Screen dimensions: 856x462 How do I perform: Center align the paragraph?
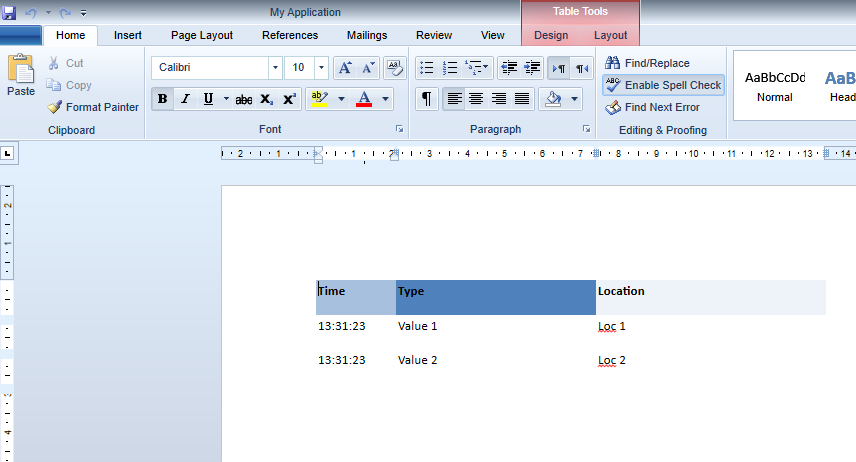(x=476, y=98)
